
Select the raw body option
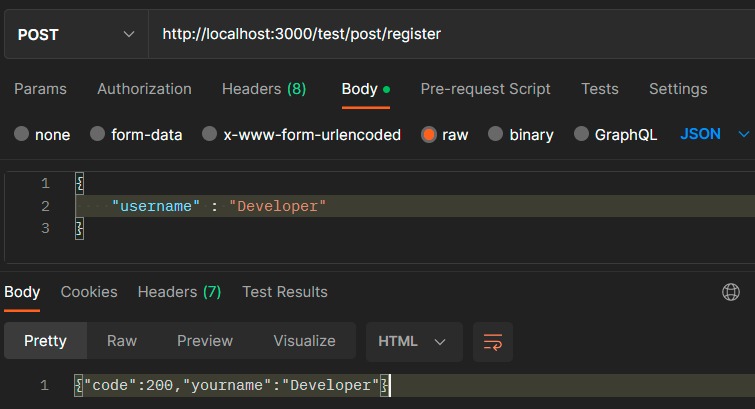(x=444, y=134)
